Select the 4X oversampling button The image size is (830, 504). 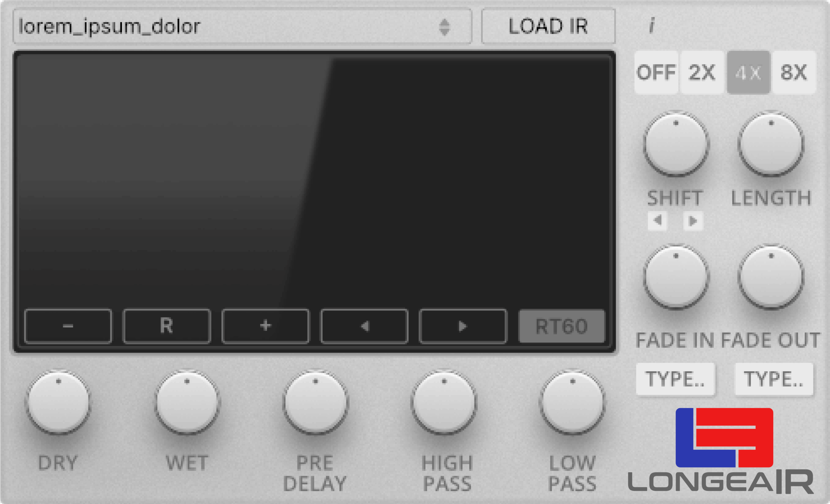click(x=749, y=72)
